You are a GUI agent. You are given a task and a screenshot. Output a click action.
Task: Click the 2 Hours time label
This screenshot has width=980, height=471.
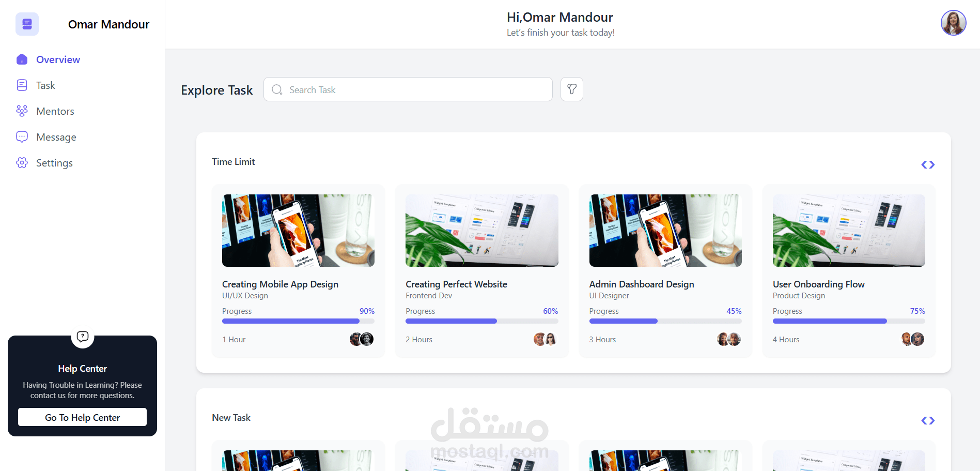(x=419, y=340)
